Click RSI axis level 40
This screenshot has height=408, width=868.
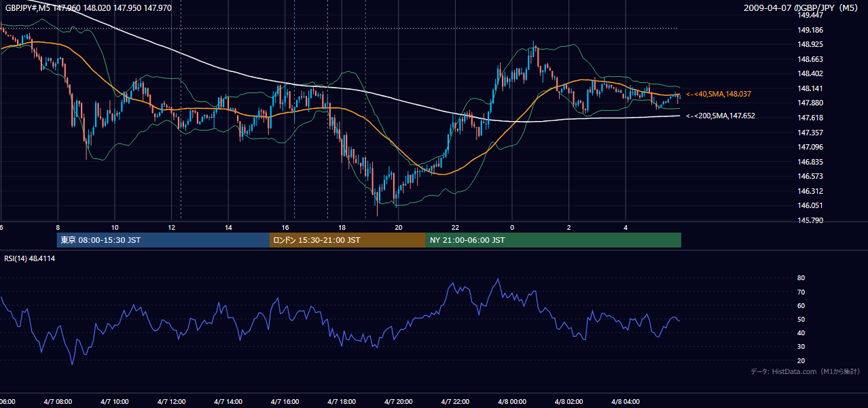point(801,333)
